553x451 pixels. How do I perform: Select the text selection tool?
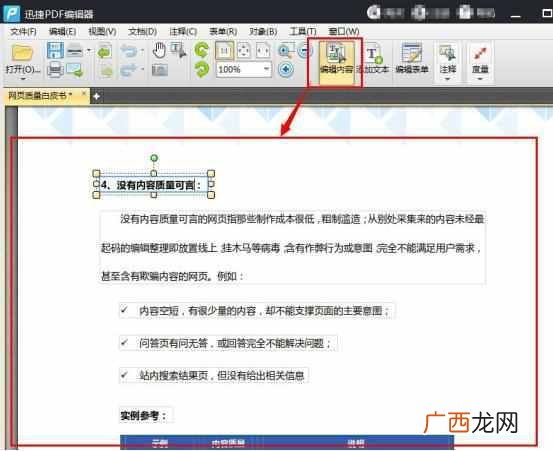point(178,50)
